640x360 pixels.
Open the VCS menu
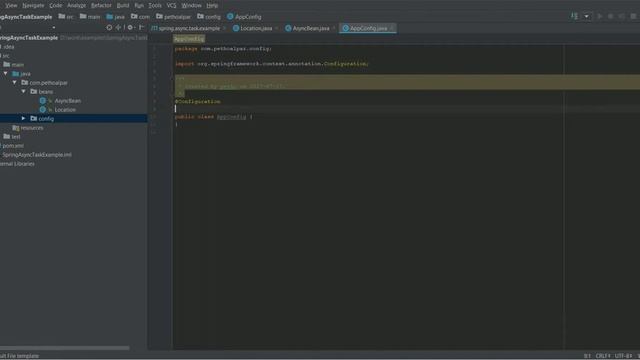point(171,6)
